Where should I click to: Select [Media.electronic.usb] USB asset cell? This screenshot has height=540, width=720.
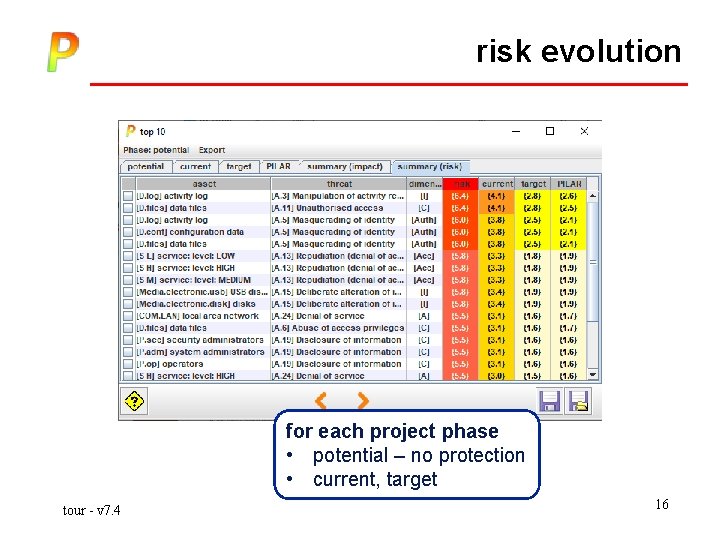(x=202, y=292)
